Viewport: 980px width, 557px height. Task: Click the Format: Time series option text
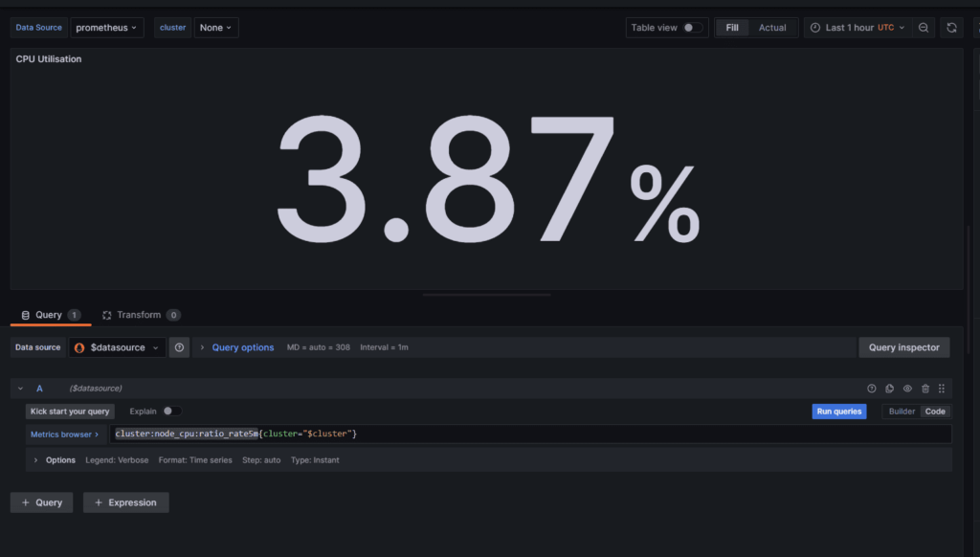click(x=195, y=460)
